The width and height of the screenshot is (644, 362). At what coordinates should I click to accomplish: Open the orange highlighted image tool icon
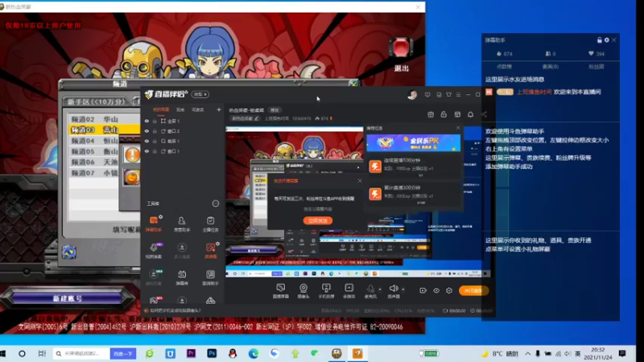coord(210,250)
